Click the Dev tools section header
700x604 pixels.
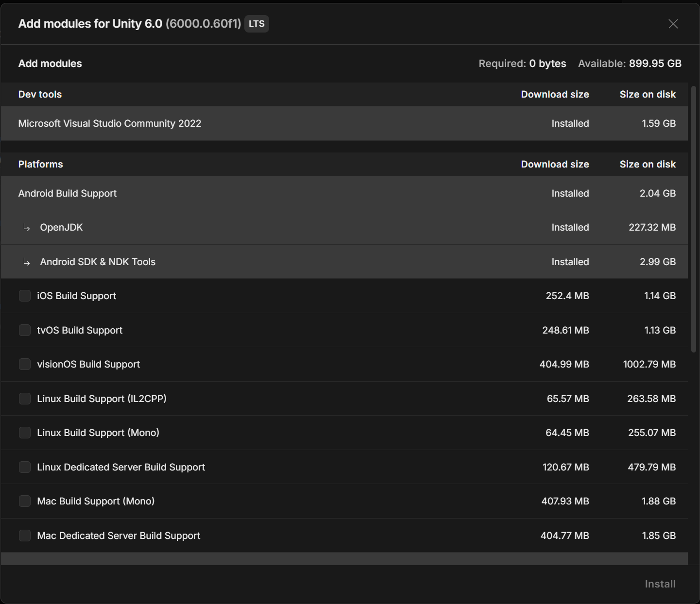(x=40, y=94)
